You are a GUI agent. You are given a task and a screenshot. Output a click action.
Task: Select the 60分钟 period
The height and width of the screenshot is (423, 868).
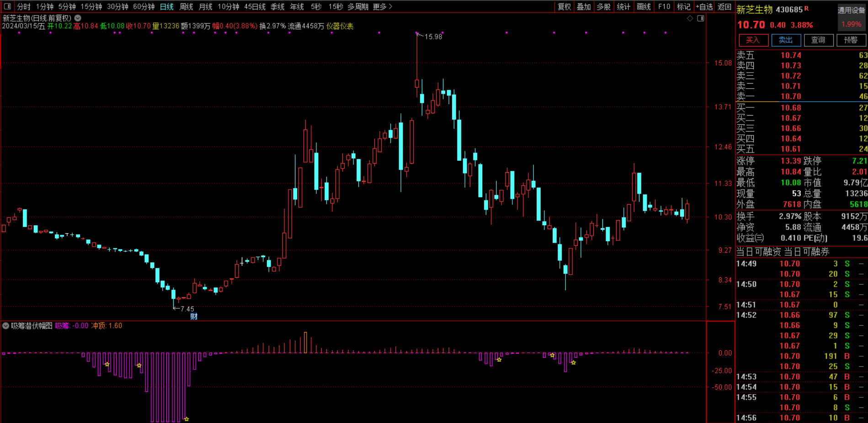point(144,6)
